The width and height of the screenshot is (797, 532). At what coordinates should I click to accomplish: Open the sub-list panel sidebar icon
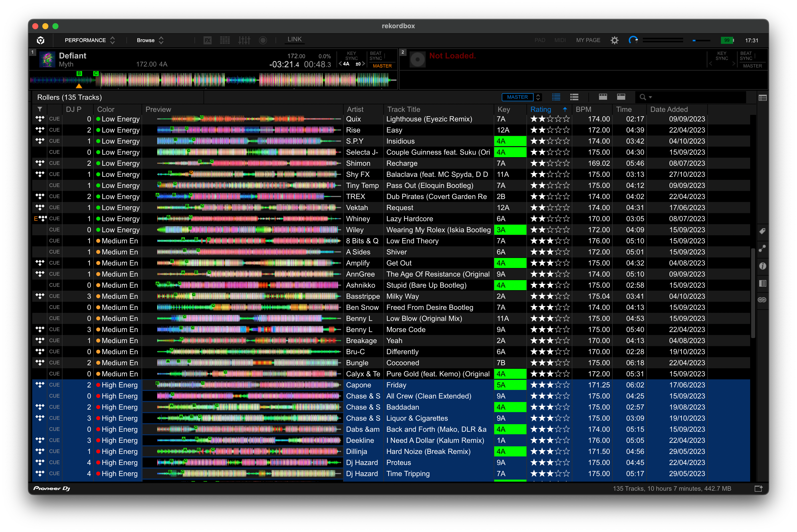click(762, 283)
